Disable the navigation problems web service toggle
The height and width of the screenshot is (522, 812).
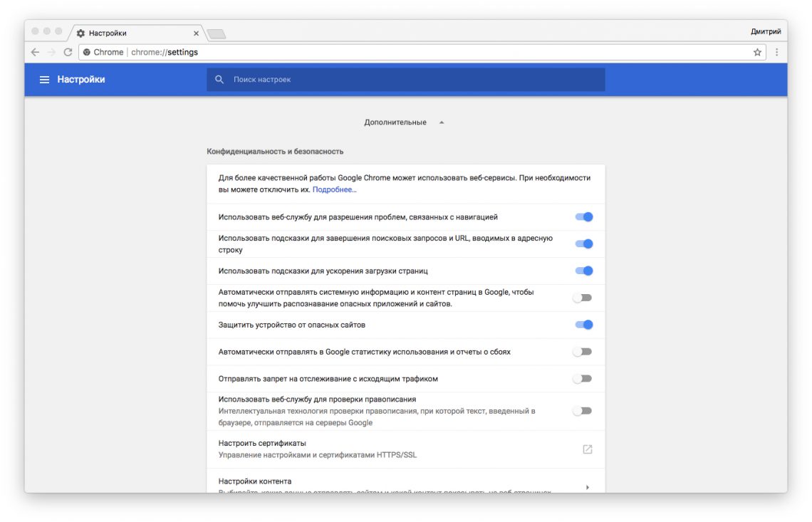pyautogui.click(x=584, y=217)
